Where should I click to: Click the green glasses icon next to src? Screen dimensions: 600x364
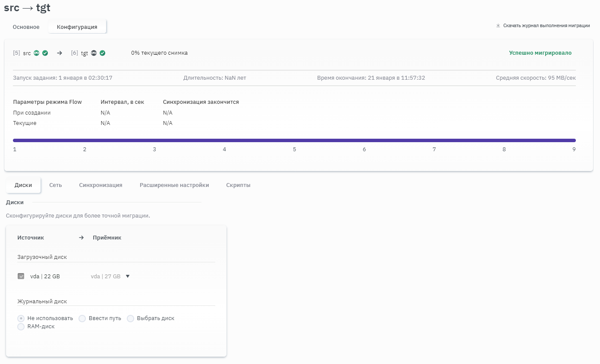point(37,53)
